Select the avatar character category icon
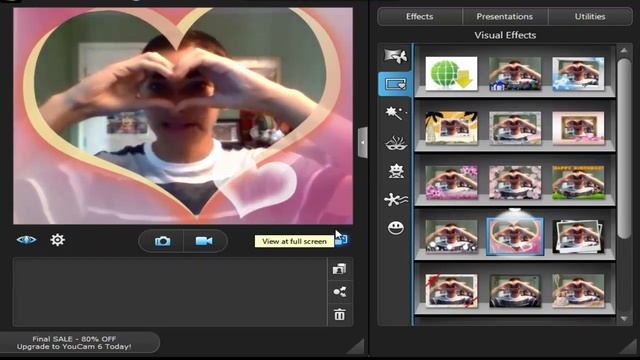640x360 pixels. coord(395,171)
